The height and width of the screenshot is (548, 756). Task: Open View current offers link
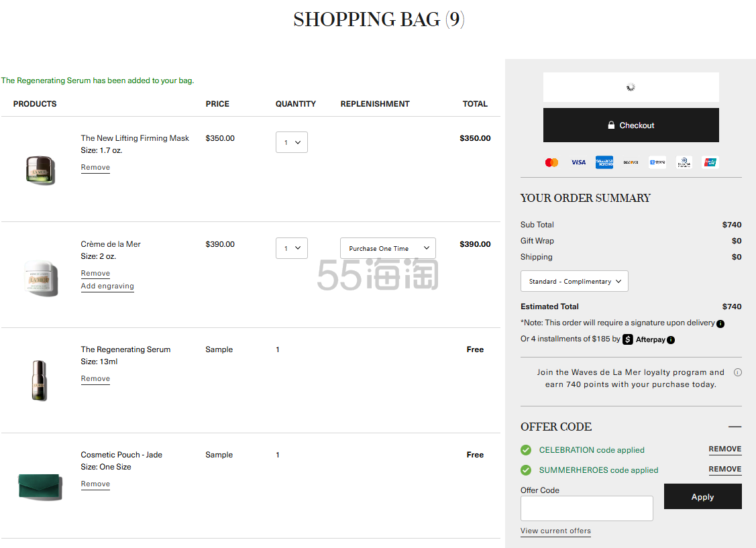[x=555, y=531]
